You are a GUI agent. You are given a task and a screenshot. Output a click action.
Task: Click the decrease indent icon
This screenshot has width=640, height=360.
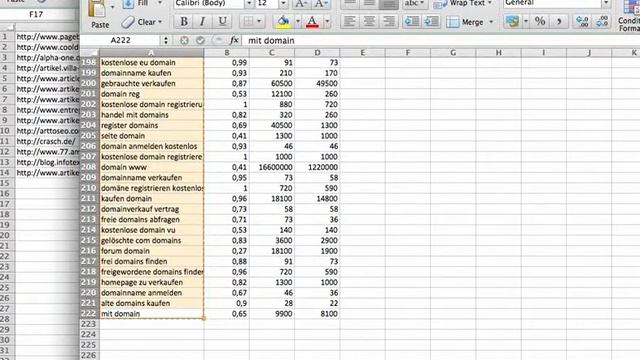click(x=411, y=21)
